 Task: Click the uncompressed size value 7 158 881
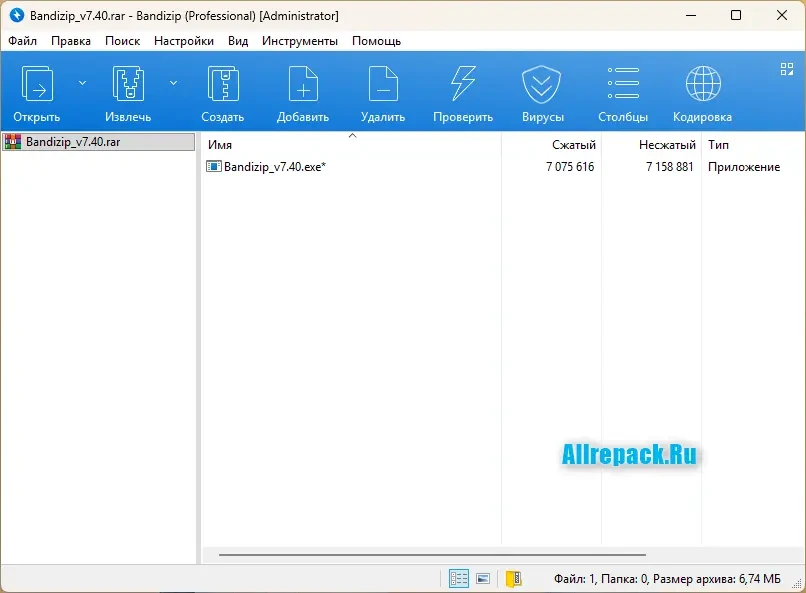(670, 167)
